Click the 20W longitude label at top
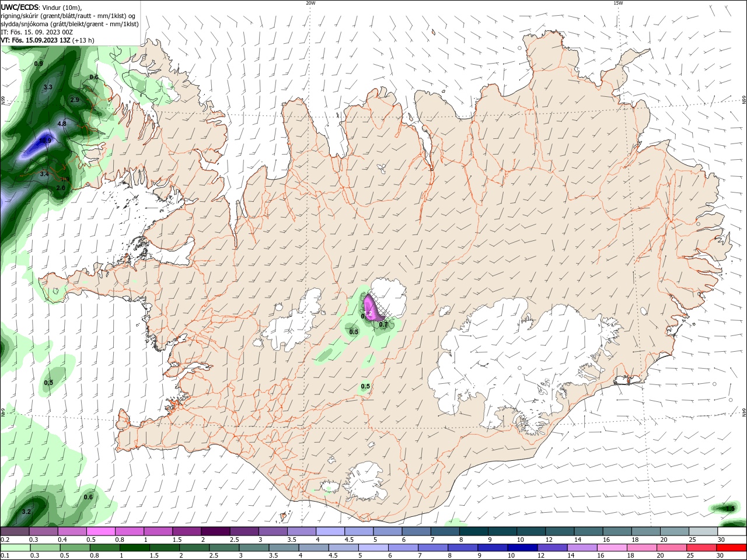Viewport: 747px width, 560px height. [310, 2]
